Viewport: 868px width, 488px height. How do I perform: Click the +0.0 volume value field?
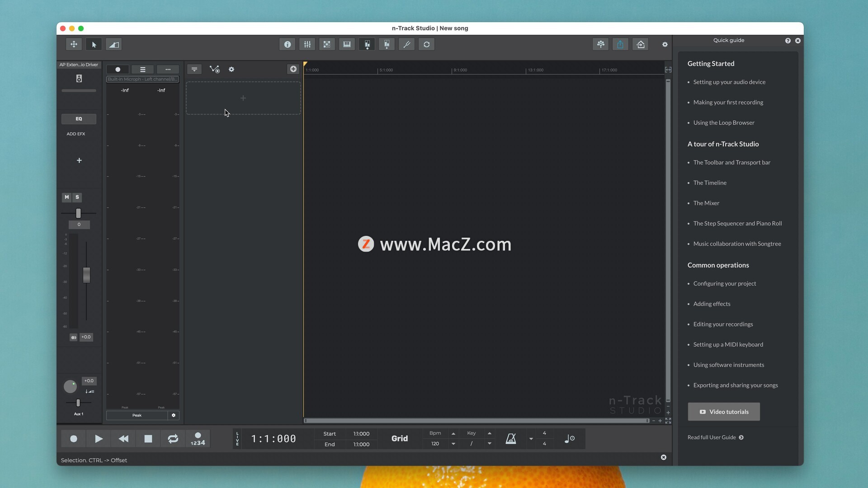coord(86,337)
